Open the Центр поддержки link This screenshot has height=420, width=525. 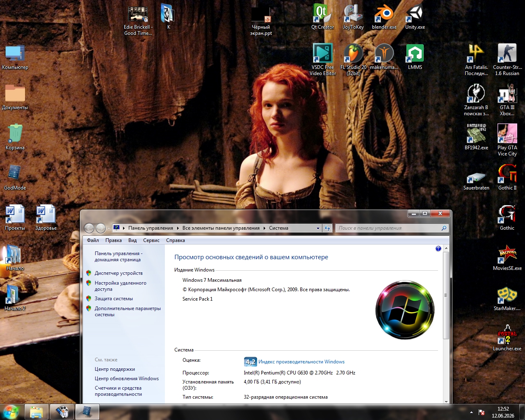click(115, 369)
